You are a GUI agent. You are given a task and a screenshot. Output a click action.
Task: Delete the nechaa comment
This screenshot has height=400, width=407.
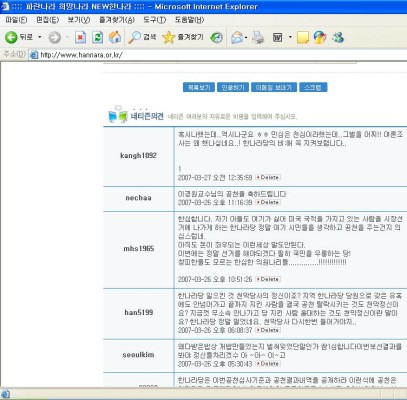pos(268,202)
